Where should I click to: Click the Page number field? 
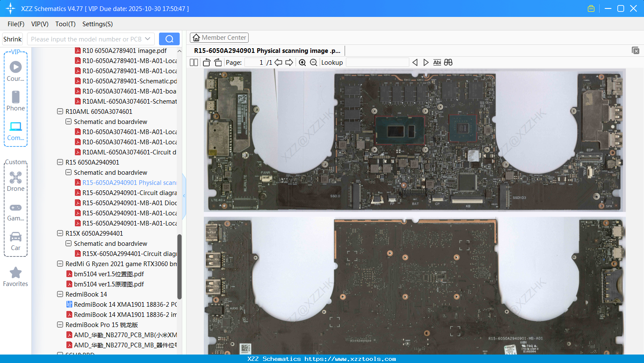(255, 63)
